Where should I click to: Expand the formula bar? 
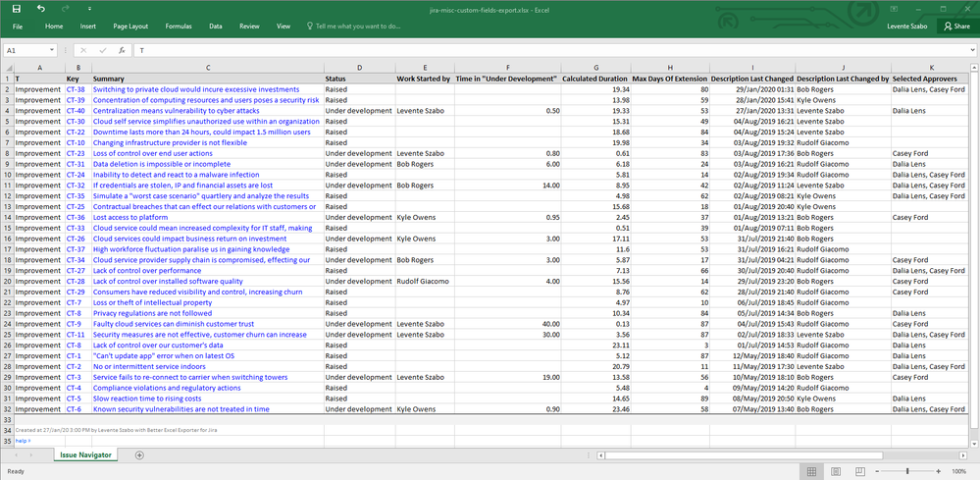pos(971,49)
